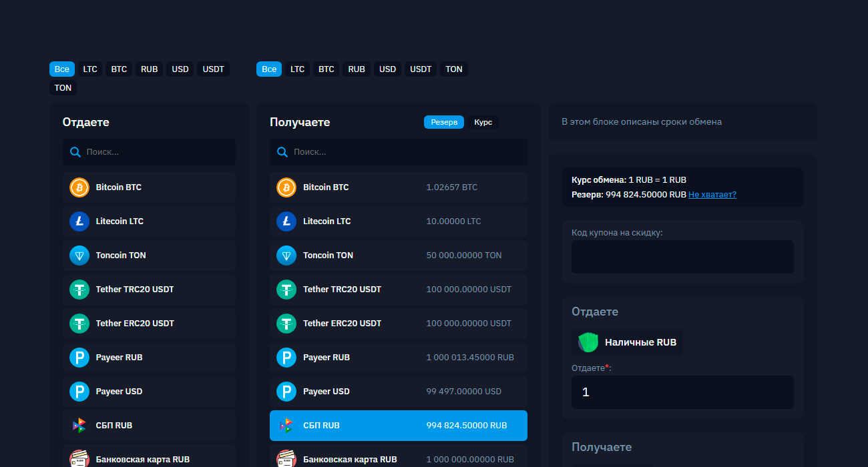Choose Payeer USD icon in the Получаете list
Viewport: 868px width, 467px height.
coord(286,392)
